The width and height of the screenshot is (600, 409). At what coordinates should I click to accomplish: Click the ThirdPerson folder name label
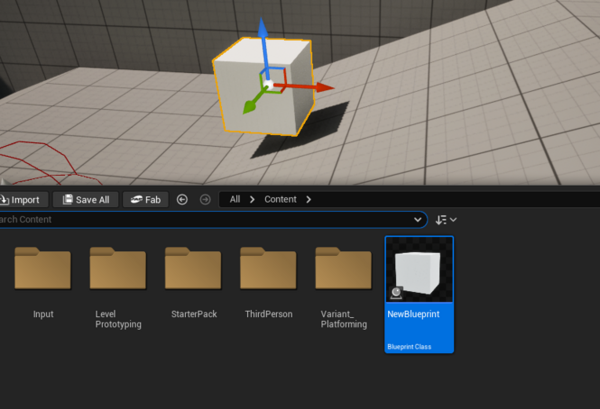click(269, 314)
